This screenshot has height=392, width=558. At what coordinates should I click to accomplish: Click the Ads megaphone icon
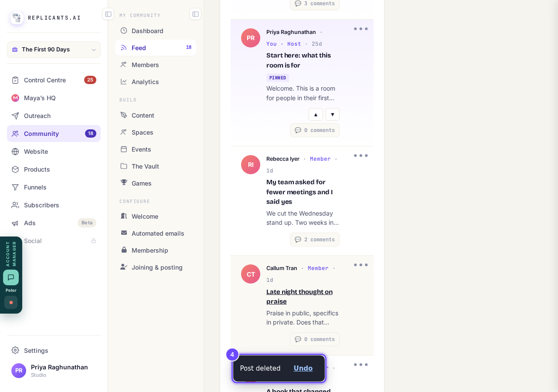point(15,223)
